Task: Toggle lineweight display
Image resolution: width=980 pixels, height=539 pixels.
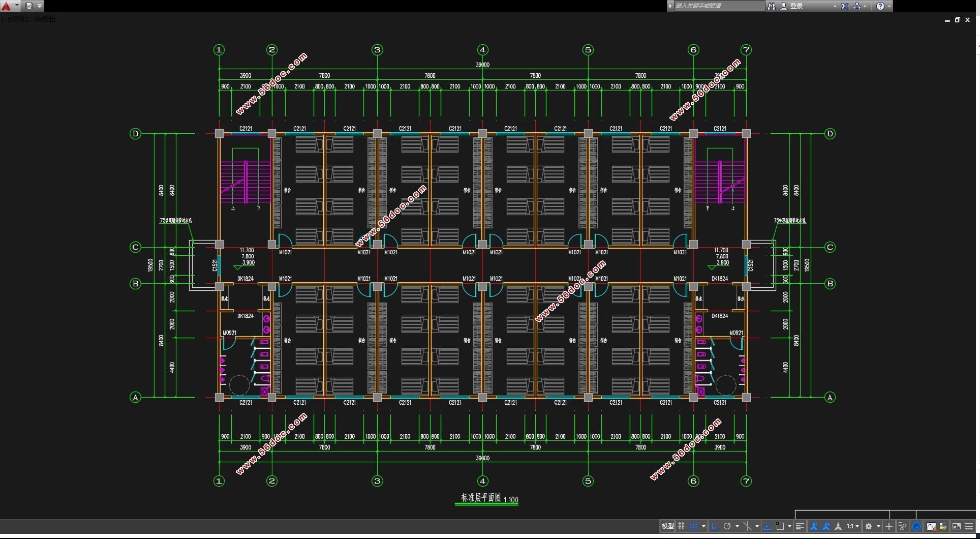Action: [800, 526]
